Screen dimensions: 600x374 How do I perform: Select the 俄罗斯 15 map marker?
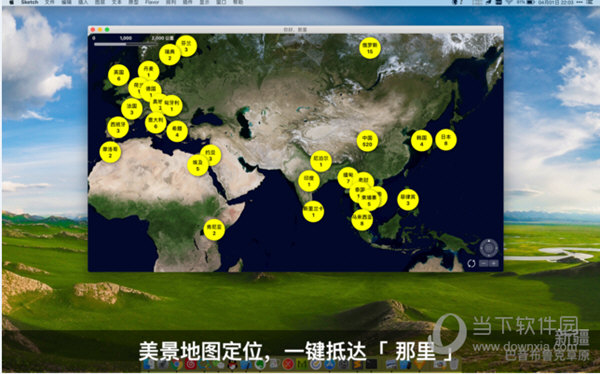370,48
